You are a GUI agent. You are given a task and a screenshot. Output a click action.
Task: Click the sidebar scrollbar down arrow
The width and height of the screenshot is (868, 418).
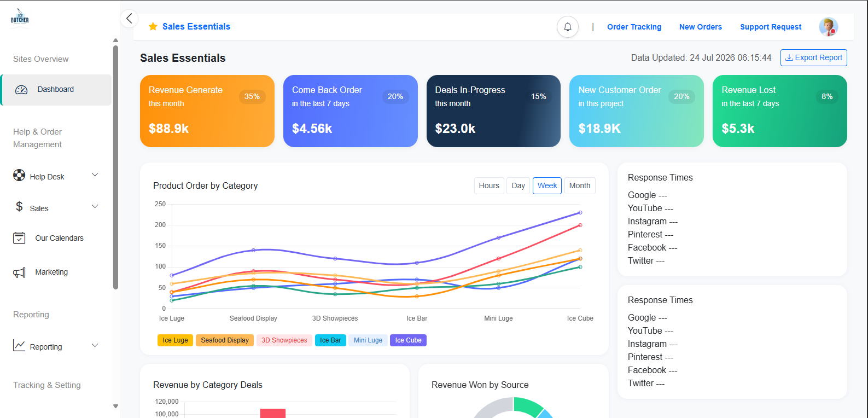115,407
